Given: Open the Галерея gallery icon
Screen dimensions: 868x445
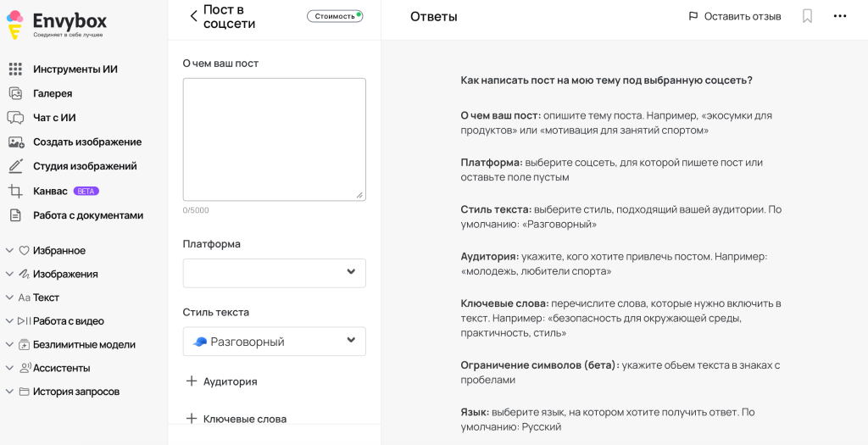Looking at the screenshot, I should click(x=15, y=93).
